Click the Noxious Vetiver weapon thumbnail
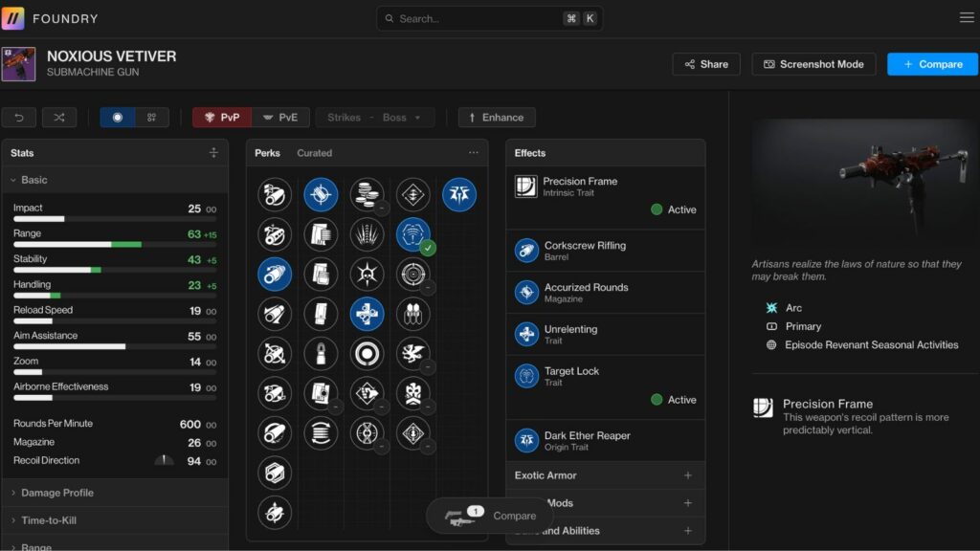Screen dimensions: 980x551 coord(18,64)
